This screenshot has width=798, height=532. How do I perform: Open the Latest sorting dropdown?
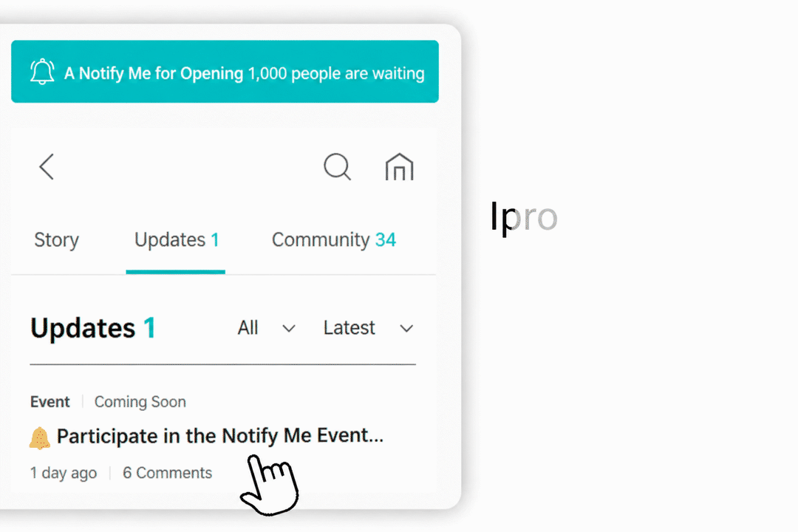[369, 328]
